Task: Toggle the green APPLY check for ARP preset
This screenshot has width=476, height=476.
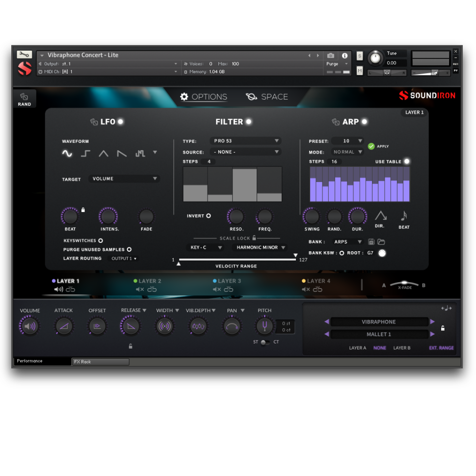Action: coord(372,146)
